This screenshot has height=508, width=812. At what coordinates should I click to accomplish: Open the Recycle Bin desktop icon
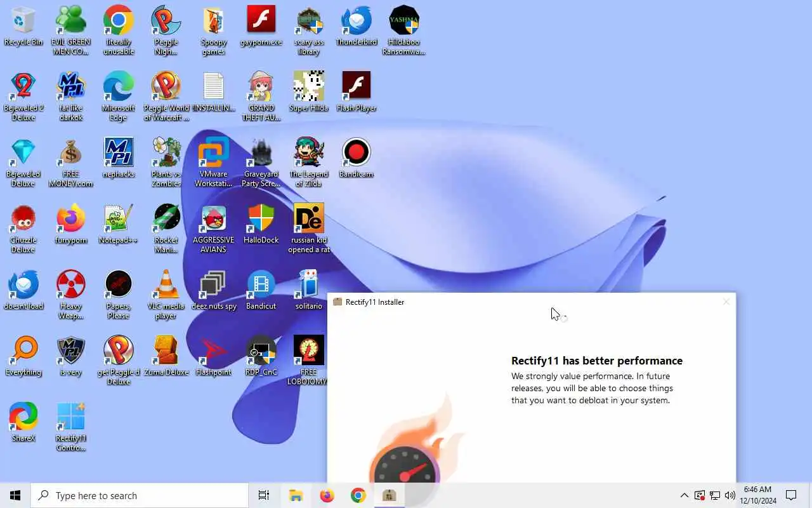pos(23,27)
